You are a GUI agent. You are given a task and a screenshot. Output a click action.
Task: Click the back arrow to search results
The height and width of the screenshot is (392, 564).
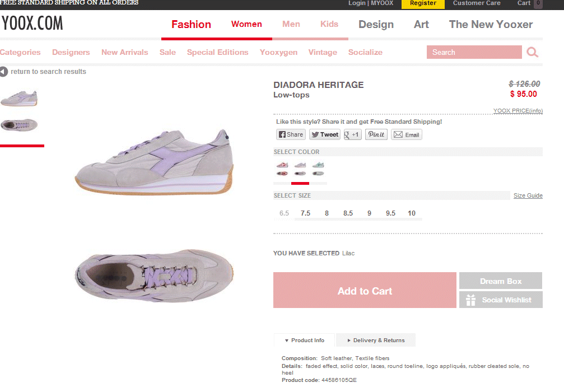point(4,72)
